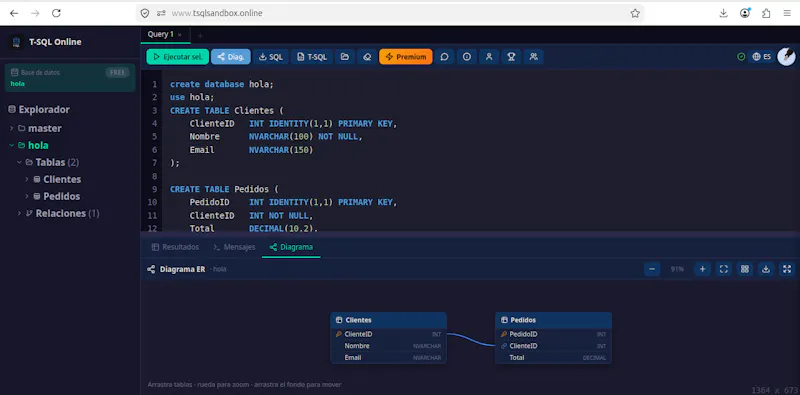This screenshot has height=395, width=800.
Task: Select the Clientes table in explorer
Action: point(62,179)
